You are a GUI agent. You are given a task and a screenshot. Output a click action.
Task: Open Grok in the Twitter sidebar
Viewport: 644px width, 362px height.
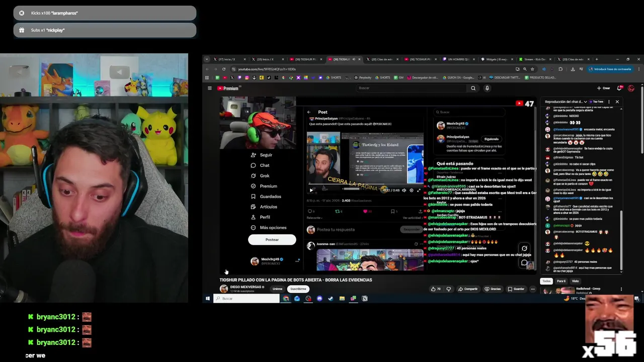[x=260, y=175]
